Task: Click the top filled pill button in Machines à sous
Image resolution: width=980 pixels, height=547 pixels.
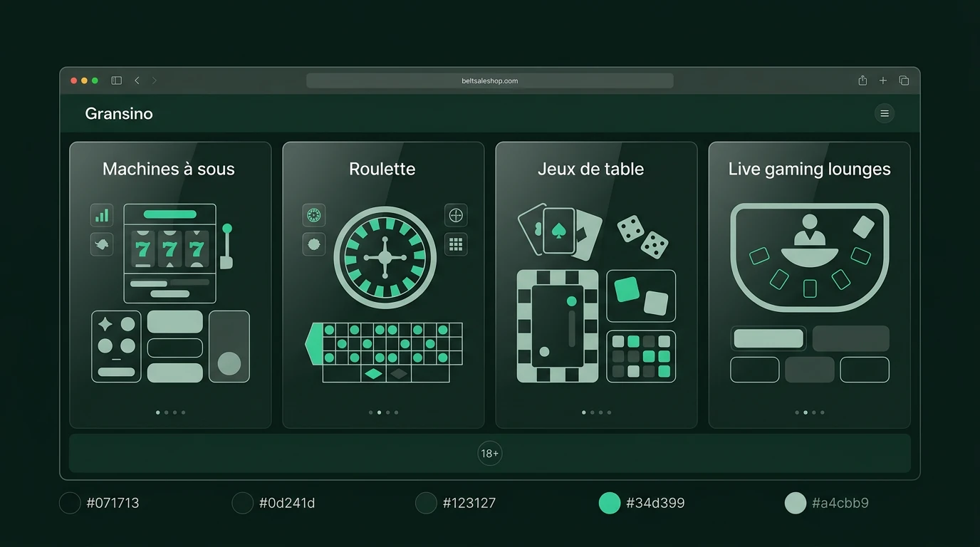Action: pos(175,321)
